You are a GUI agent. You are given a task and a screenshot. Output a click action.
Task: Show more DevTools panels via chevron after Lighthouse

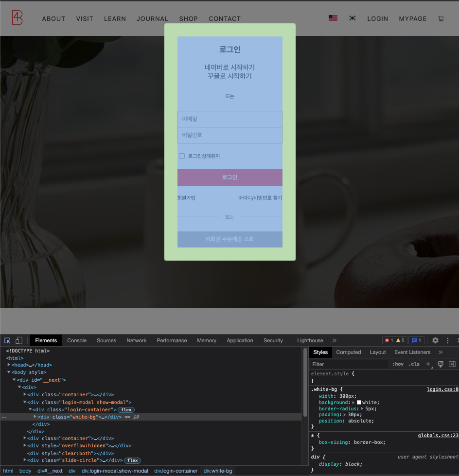[334, 341]
